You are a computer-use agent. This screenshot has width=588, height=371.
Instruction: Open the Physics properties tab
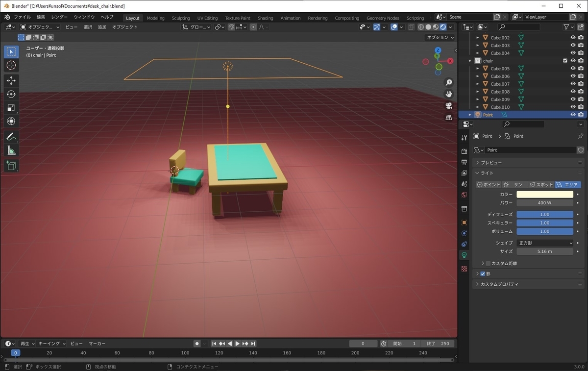[x=464, y=233]
